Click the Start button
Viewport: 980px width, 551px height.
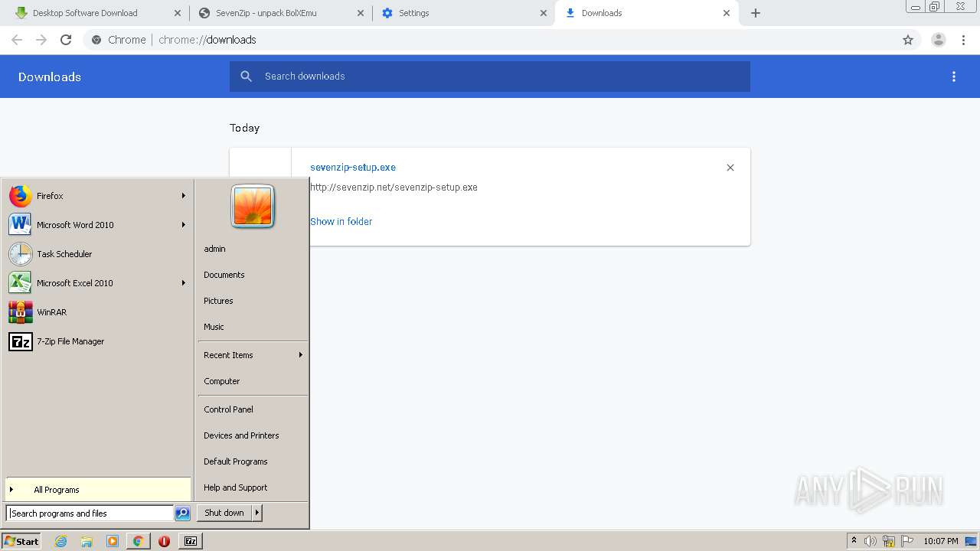(21, 541)
